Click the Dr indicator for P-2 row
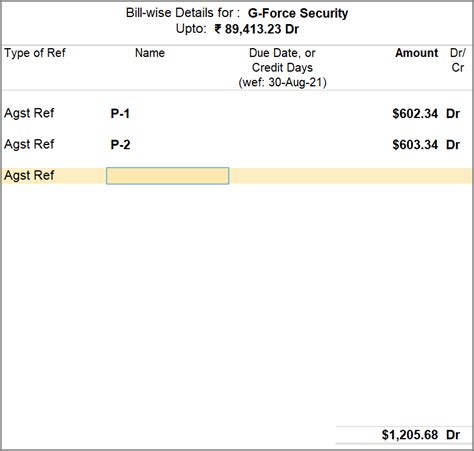This screenshot has width=474, height=451. [x=453, y=145]
